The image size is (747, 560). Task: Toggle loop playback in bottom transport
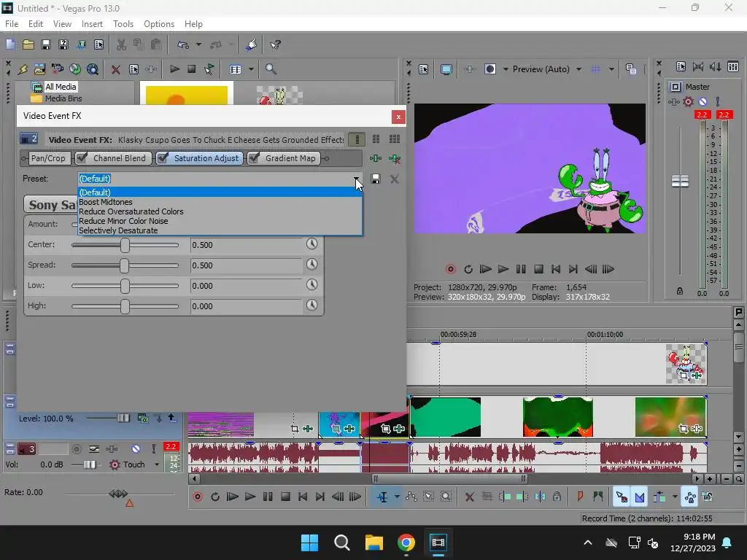215,497
